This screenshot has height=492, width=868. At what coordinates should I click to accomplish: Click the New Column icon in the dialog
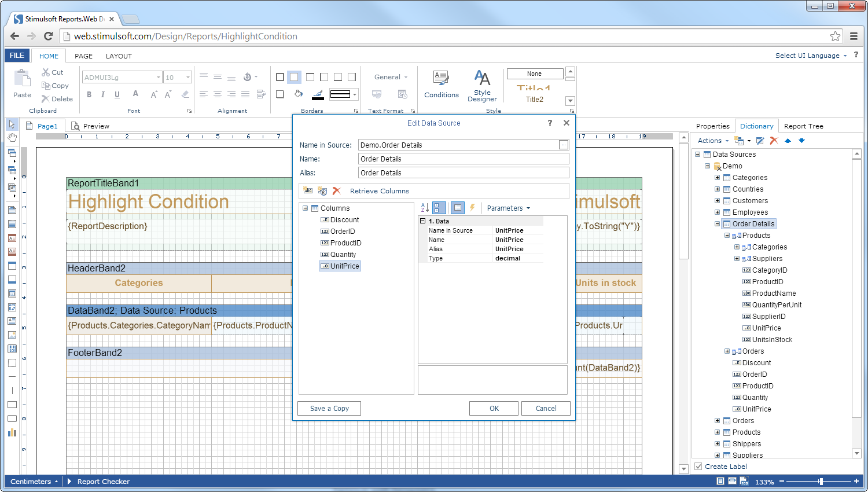(x=308, y=190)
